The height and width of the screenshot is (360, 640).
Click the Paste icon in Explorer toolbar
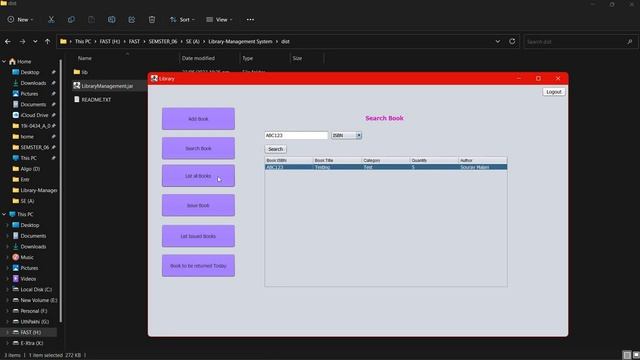tap(91, 19)
